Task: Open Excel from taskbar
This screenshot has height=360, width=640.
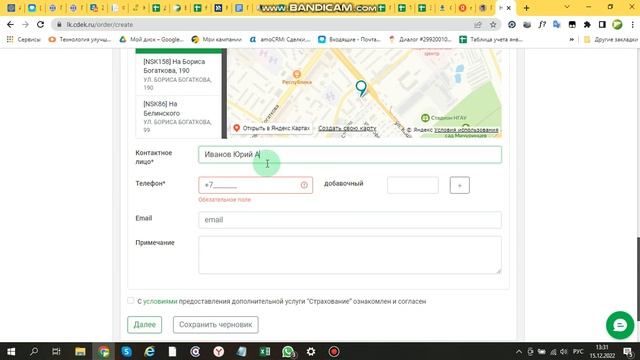Action: [265, 351]
